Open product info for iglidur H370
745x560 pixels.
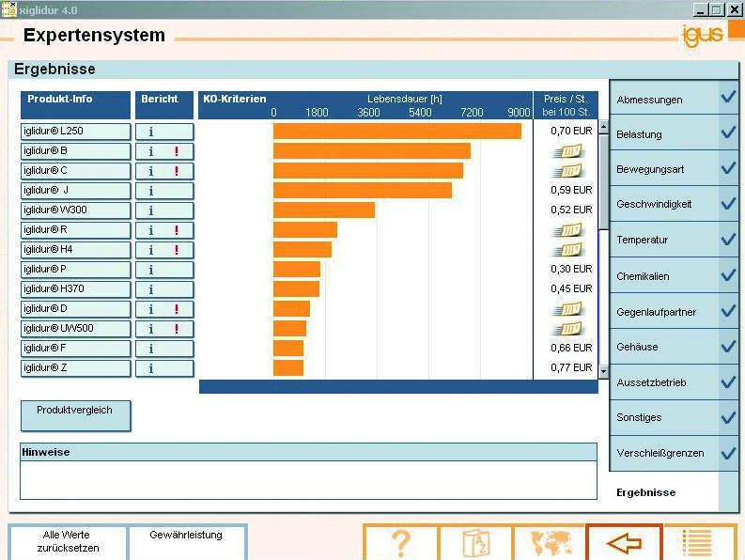75,289
